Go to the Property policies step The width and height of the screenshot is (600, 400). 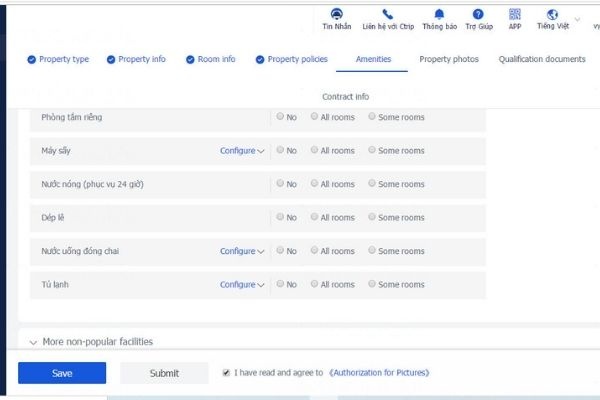pos(292,59)
